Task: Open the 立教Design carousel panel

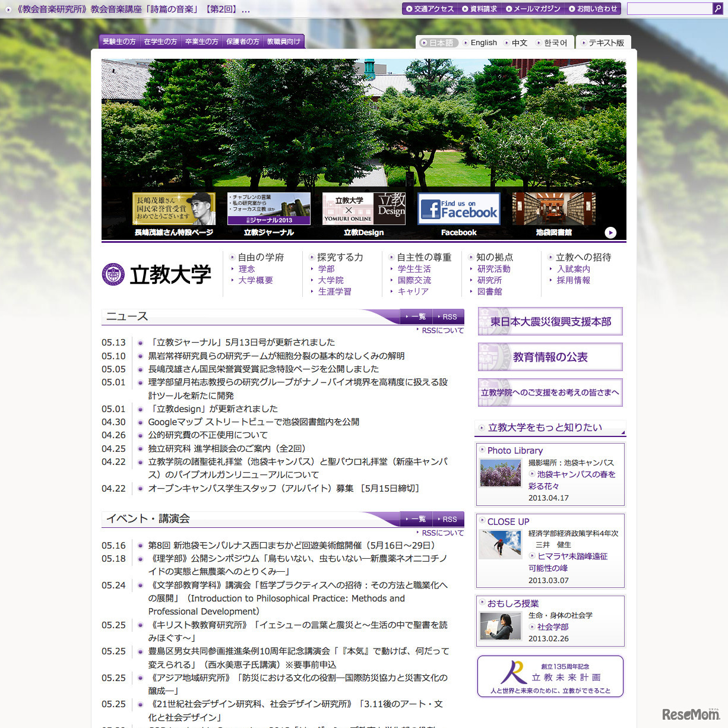Action: 363,208
